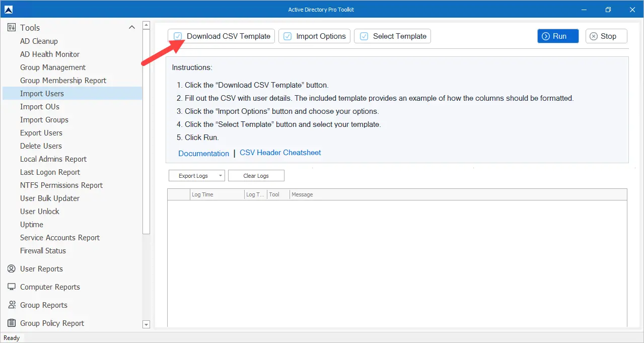This screenshot has height=343, width=644.
Task: Click the sidebar vertical scrollbar thumb
Action: (147, 131)
